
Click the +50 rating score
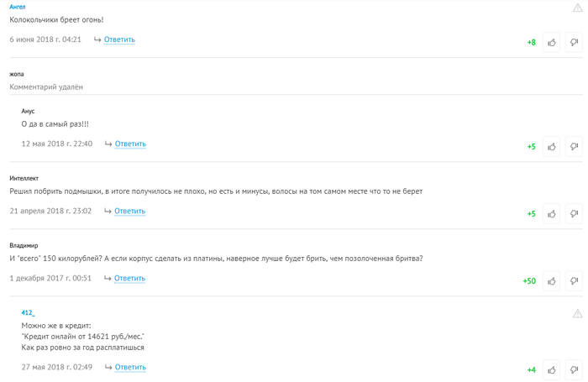pos(529,280)
